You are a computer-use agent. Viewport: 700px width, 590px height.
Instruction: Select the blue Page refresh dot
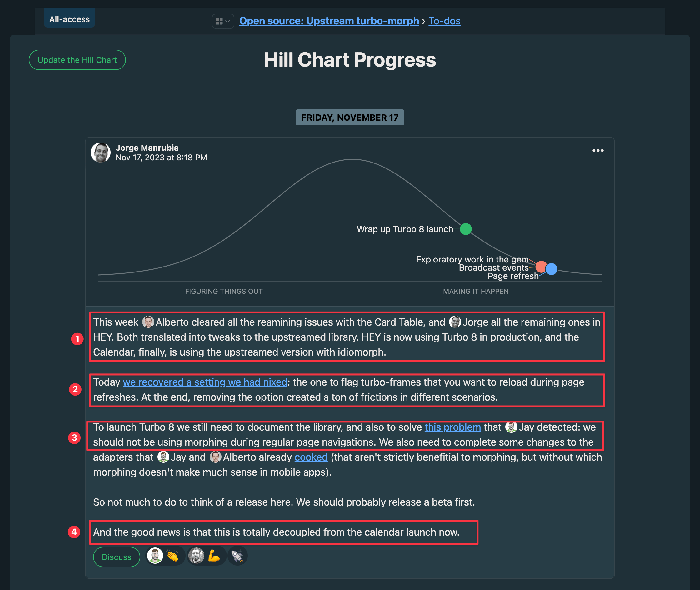click(551, 269)
